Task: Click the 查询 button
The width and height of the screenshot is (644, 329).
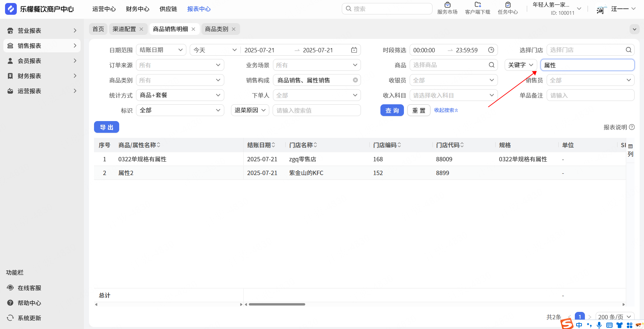Action: point(392,110)
